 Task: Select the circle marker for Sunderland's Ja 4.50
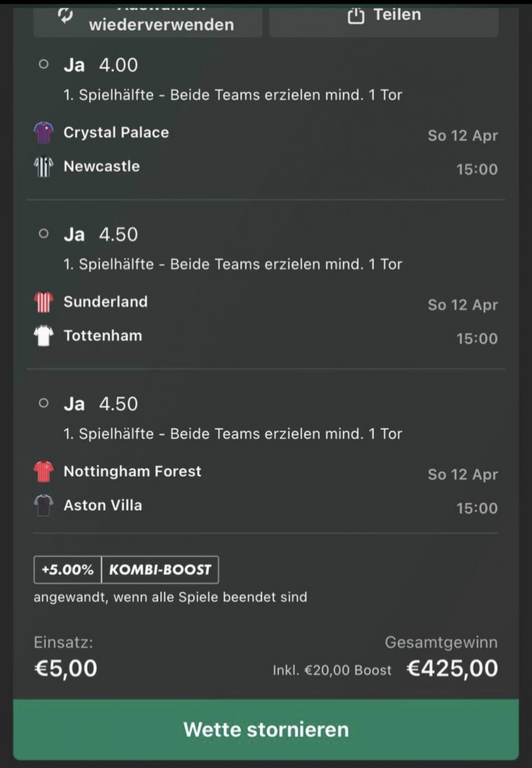click(x=43, y=234)
